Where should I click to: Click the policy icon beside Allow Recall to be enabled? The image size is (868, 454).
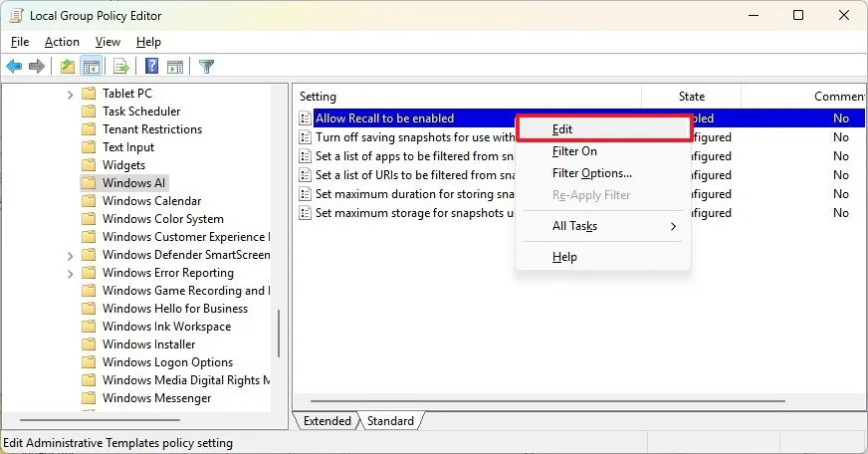305,118
